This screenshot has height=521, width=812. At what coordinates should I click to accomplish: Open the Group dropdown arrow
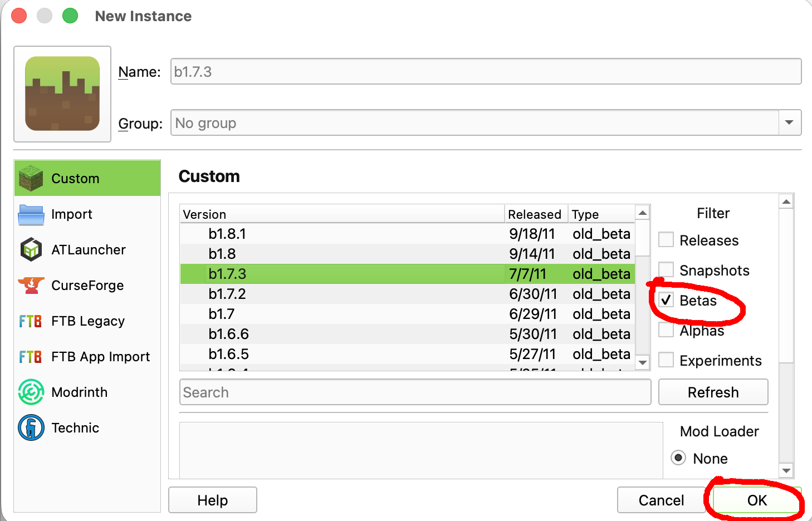click(x=789, y=122)
